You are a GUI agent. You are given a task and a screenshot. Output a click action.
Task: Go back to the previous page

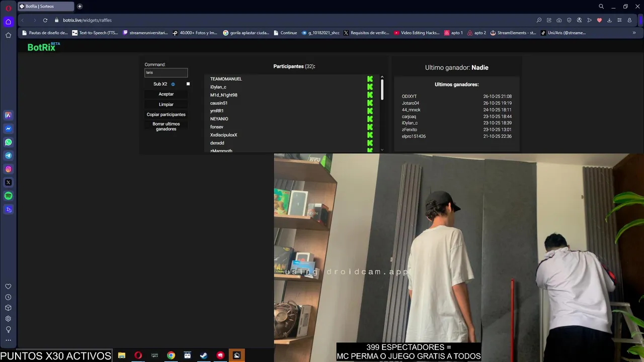pyautogui.click(x=22, y=20)
